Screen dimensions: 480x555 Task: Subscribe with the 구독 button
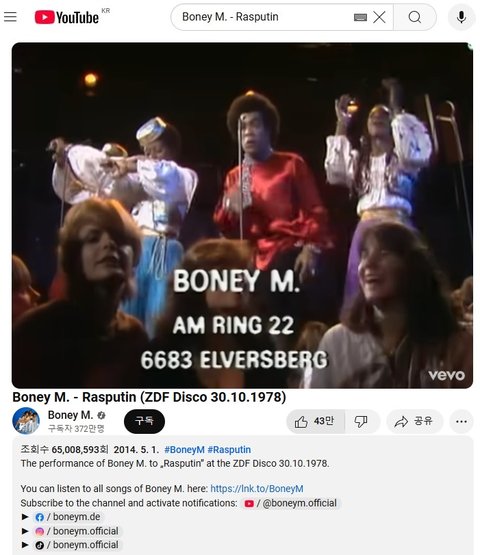tap(144, 421)
